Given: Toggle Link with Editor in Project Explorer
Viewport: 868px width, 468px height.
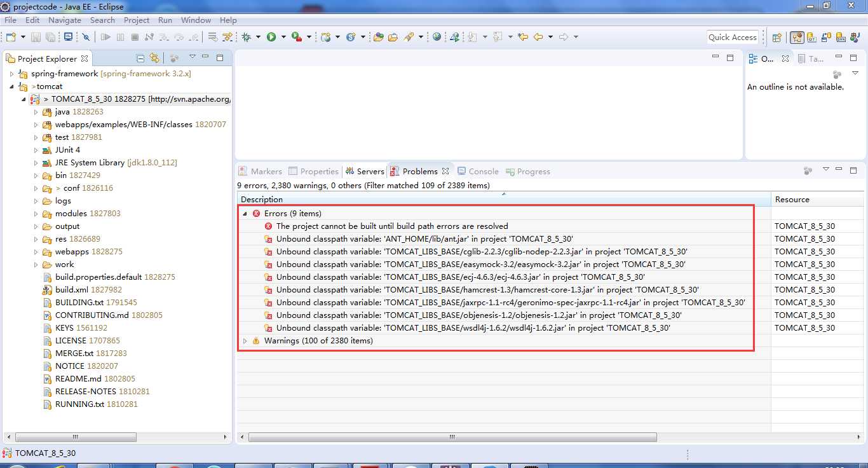Looking at the screenshot, I should (x=154, y=59).
